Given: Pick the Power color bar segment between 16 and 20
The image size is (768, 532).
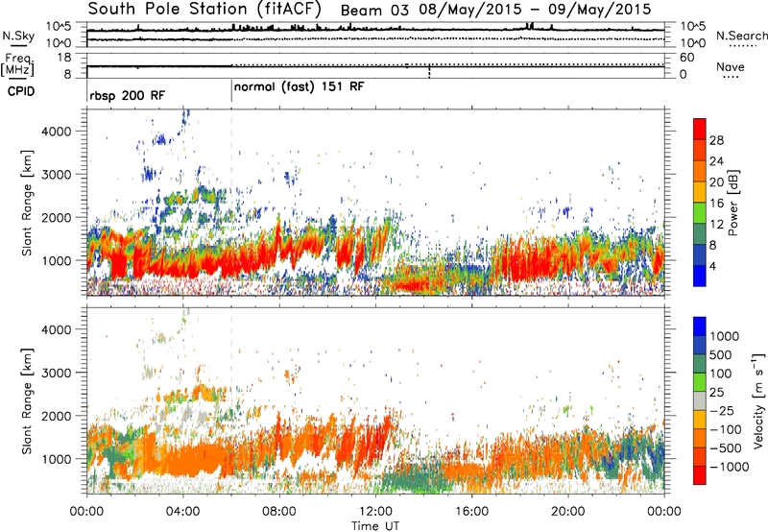Looking at the screenshot, I should 700,192.
